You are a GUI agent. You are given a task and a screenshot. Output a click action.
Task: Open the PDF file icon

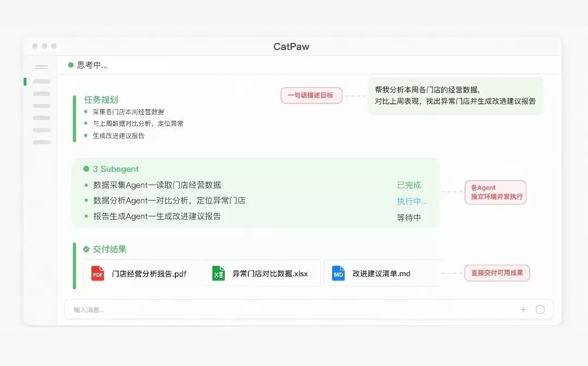coord(97,274)
